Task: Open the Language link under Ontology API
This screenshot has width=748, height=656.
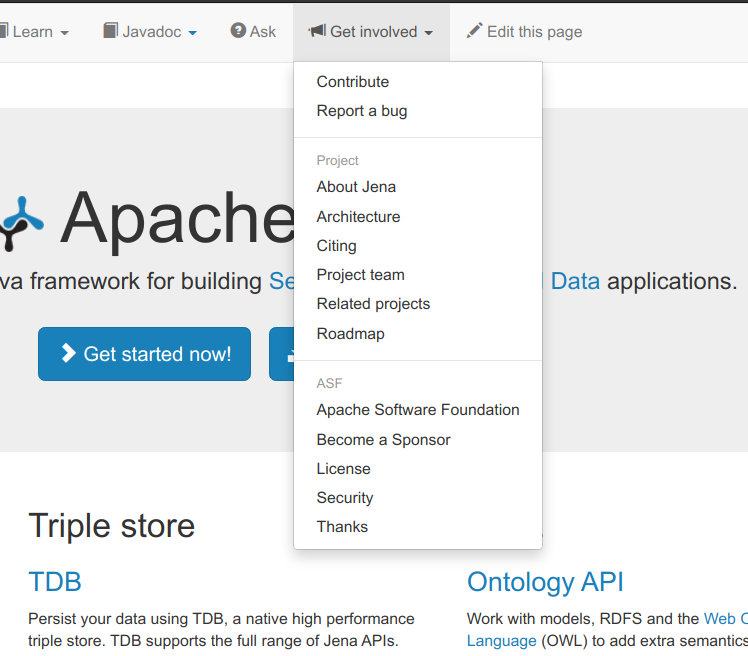Action: pos(501,641)
